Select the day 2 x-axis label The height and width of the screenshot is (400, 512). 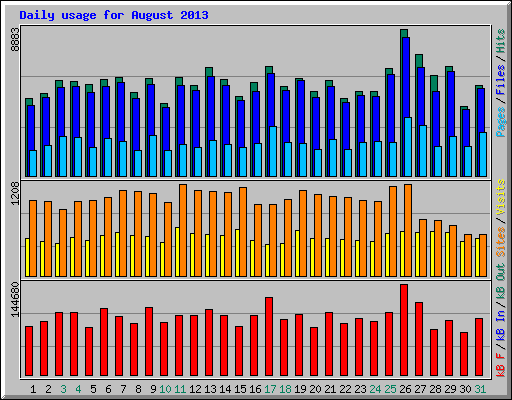pos(48,389)
